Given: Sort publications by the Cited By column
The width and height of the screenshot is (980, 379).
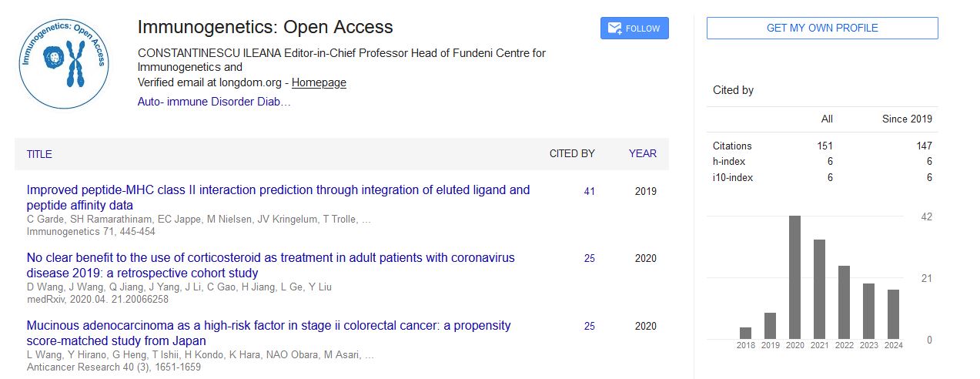Looking at the screenshot, I should 571,153.
